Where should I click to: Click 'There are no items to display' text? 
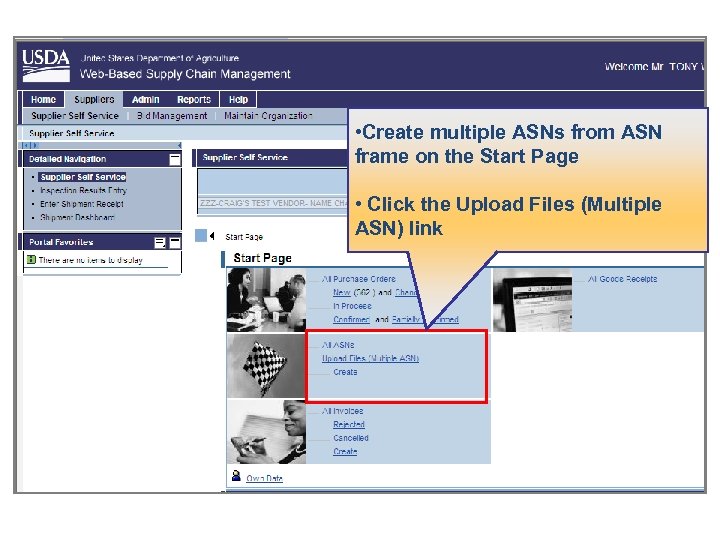pyautogui.click(x=90, y=260)
